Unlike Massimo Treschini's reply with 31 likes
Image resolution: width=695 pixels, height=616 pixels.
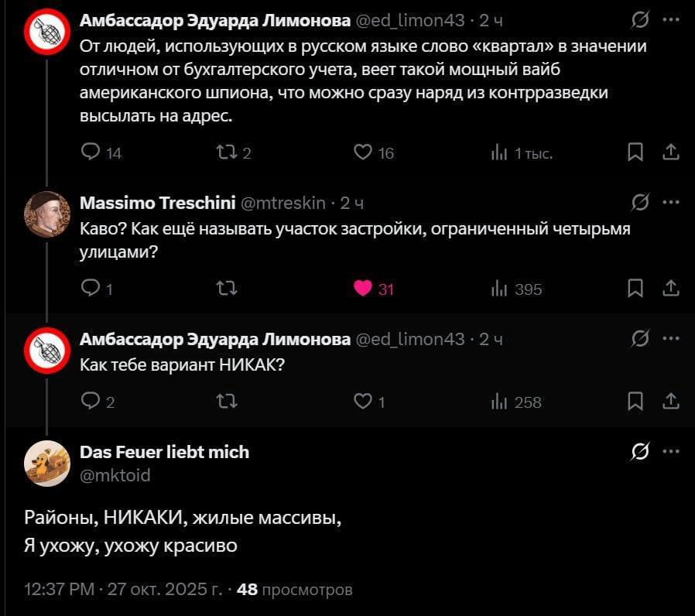362,289
